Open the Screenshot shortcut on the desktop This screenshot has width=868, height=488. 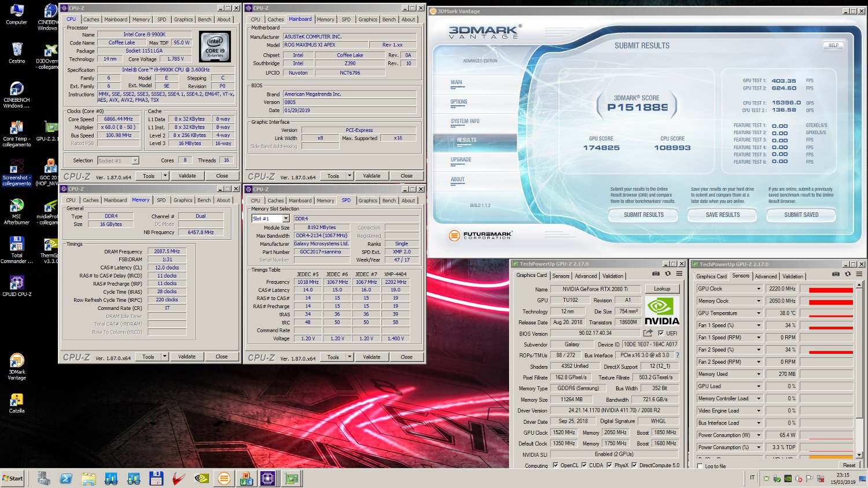[x=17, y=173]
